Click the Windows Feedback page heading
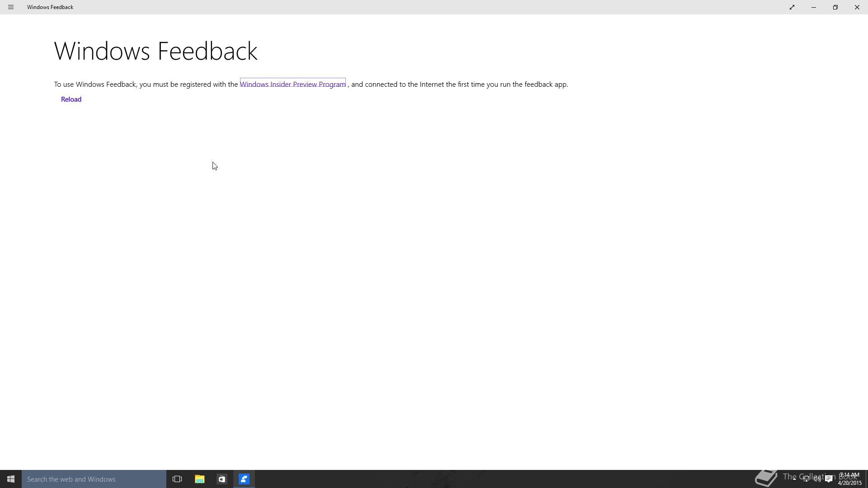868x488 pixels. coord(156,51)
